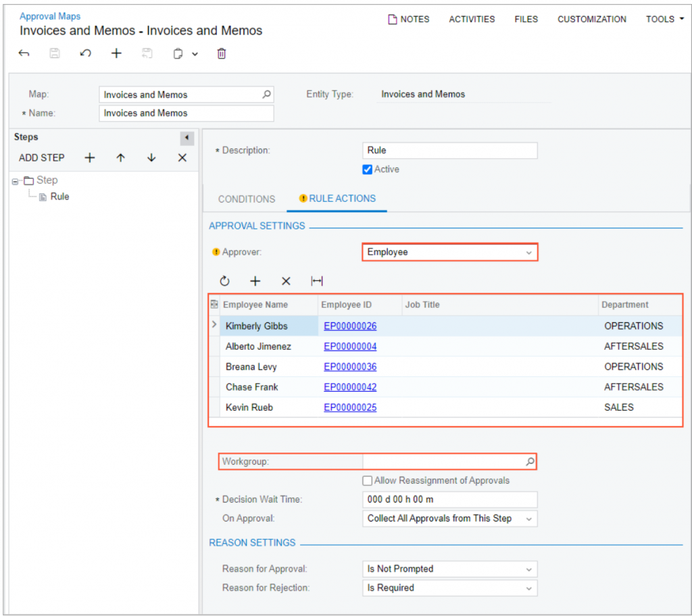Open employee record EP00000004
692x616 pixels.
tap(350, 346)
